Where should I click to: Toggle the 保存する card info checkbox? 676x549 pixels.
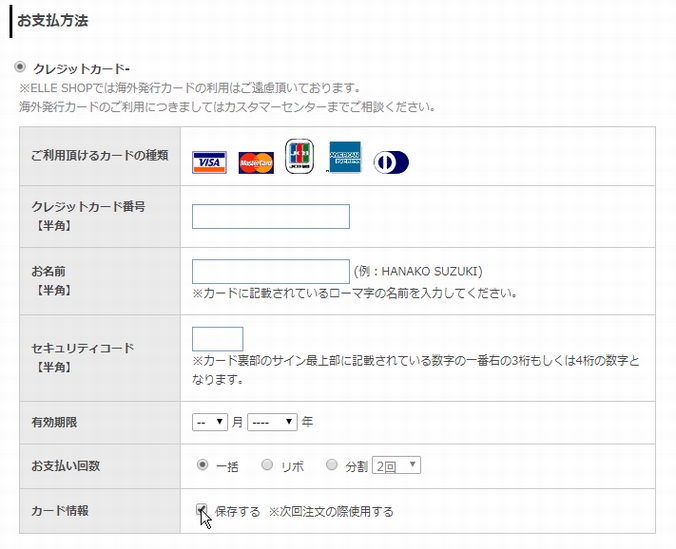click(201, 509)
